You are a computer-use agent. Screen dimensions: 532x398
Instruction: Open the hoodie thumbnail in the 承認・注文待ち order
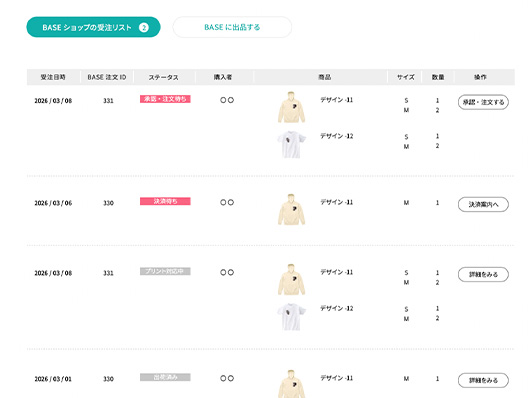(291, 107)
